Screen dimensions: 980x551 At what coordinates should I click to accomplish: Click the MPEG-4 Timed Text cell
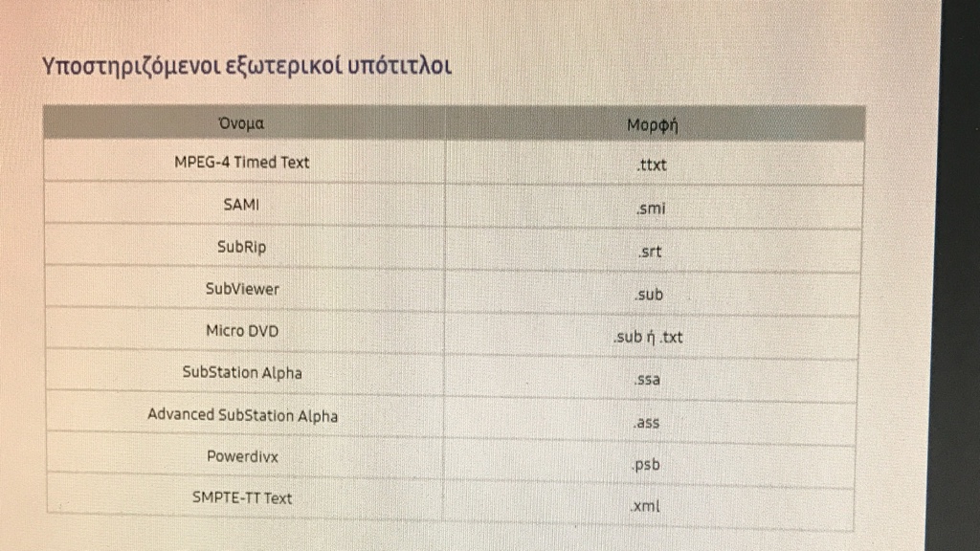242,163
